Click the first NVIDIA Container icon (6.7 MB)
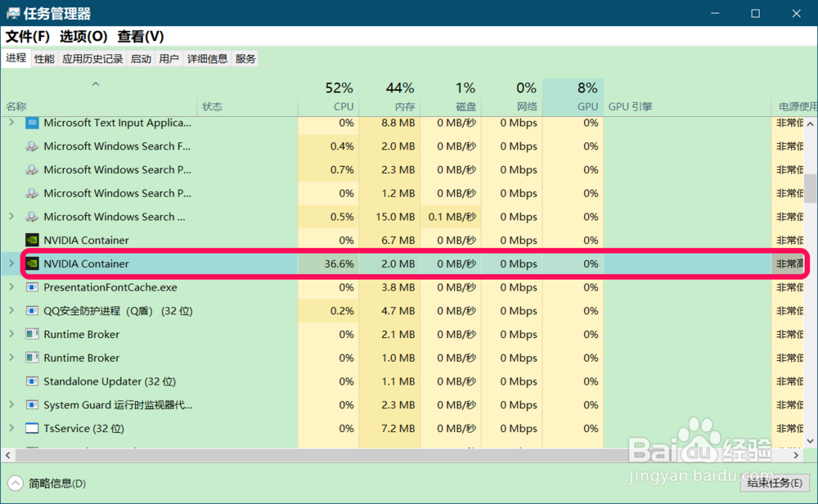Screen dimensions: 818x504 point(32,240)
